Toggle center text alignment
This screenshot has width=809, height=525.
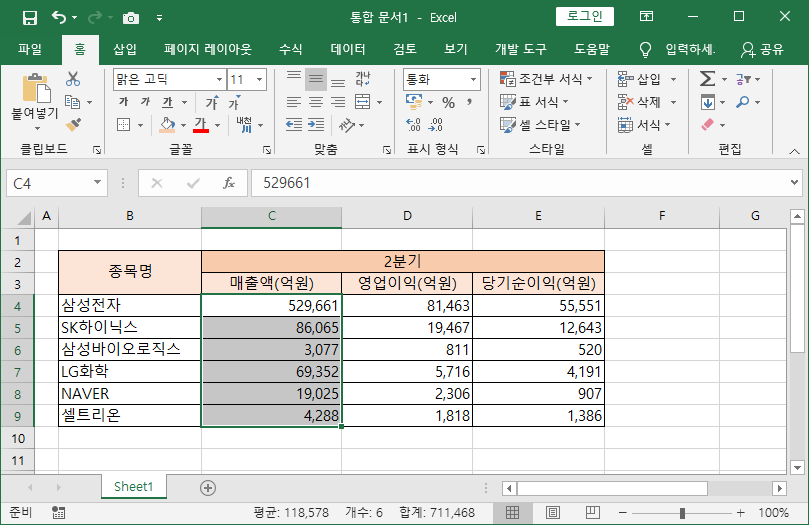pyautogui.click(x=316, y=102)
